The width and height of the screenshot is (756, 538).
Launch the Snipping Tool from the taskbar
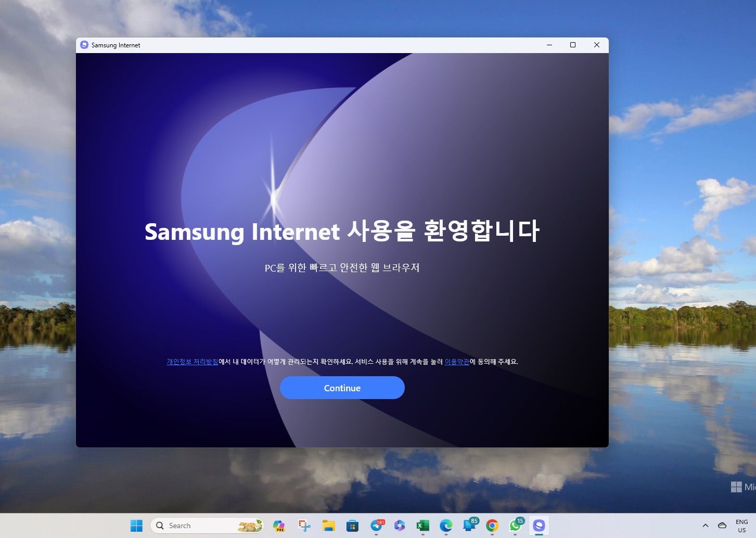[304, 526]
